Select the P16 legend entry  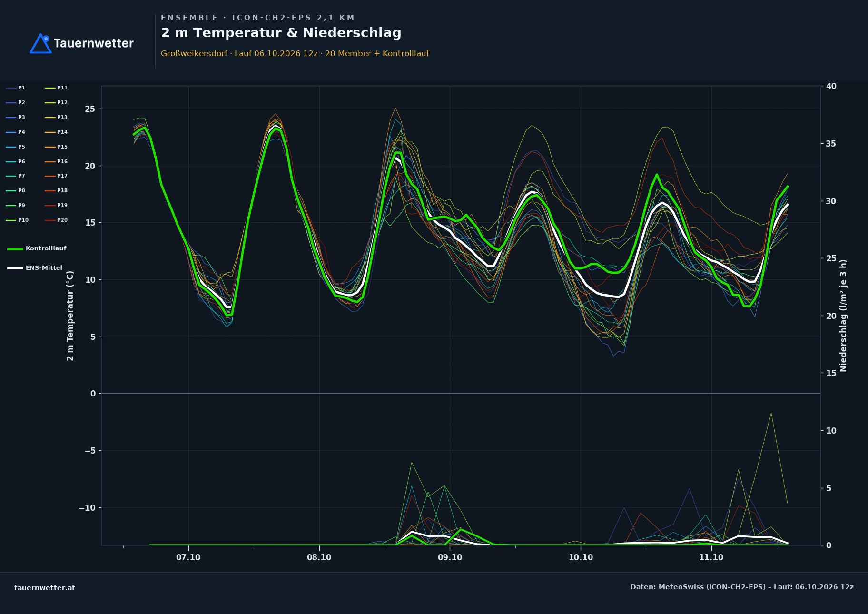point(56,161)
